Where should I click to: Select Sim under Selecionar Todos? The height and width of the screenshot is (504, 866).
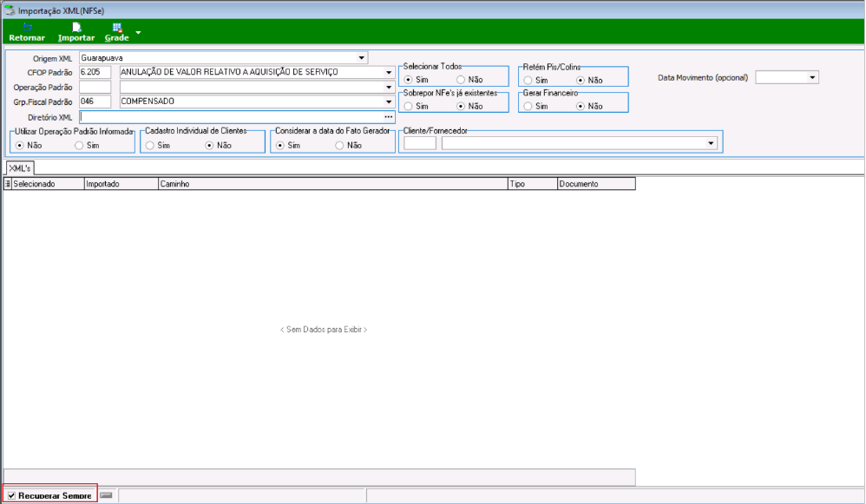tap(408, 80)
